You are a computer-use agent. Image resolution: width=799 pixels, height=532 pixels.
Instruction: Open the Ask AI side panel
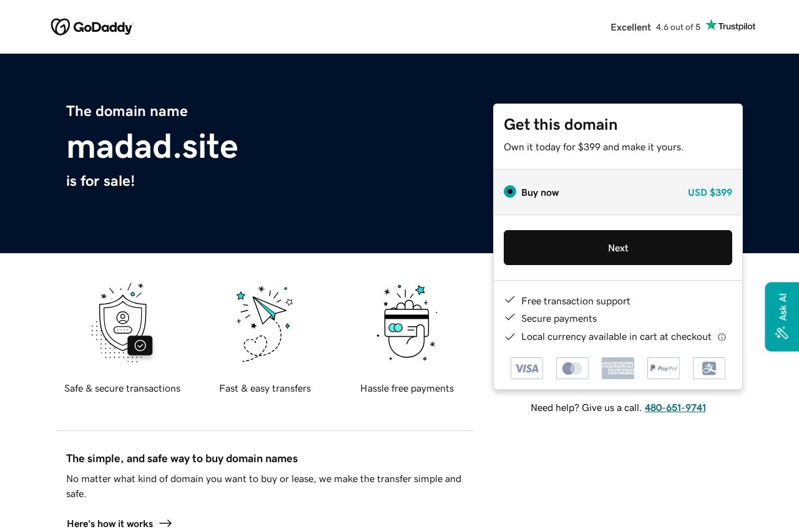(782, 317)
